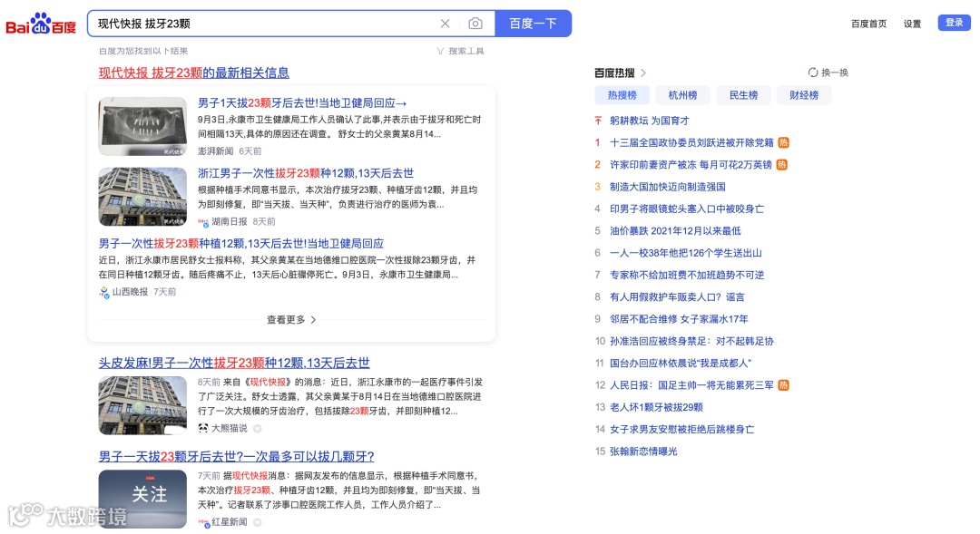Open pinned topic 躬耕教坛 为国育才
Screen dimensions: 980x534
650,121
